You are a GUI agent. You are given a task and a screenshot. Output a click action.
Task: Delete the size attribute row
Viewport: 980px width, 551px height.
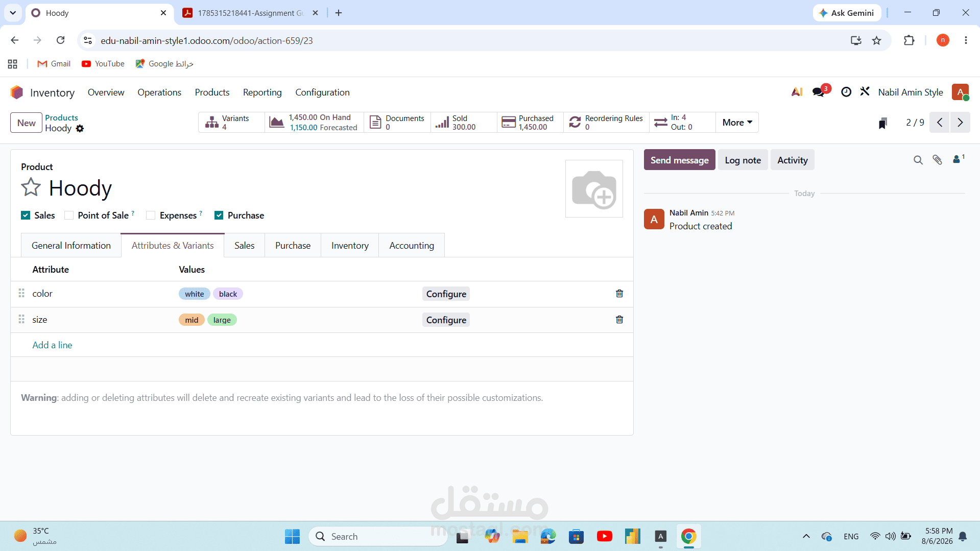(x=619, y=320)
